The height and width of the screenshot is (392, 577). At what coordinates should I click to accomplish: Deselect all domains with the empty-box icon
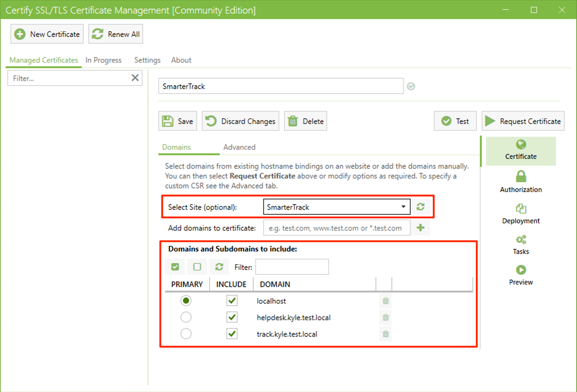[x=197, y=267]
